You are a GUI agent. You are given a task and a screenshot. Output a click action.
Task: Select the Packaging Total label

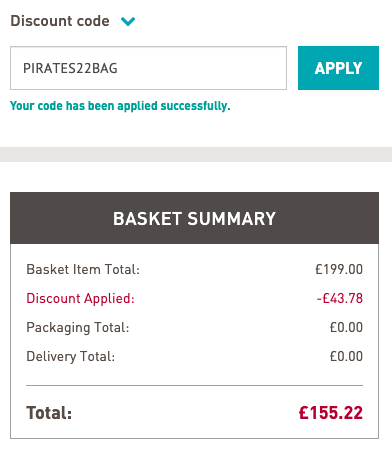(78, 328)
